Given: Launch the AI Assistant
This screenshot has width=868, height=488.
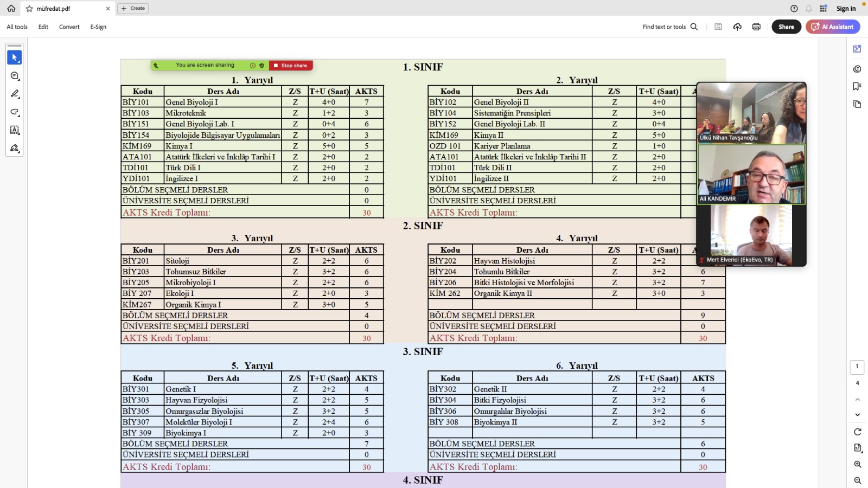Looking at the screenshot, I should coord(833,27).
